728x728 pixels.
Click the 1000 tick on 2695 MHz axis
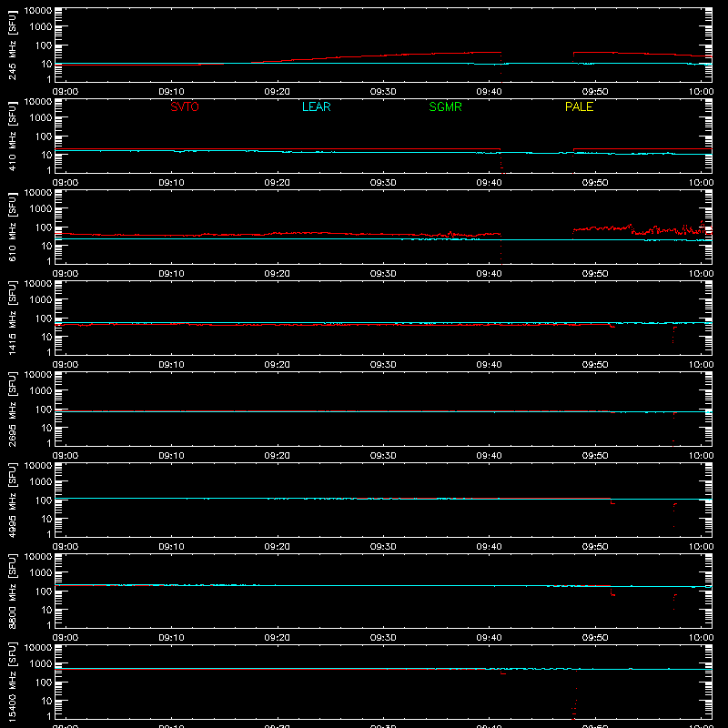point(41,391)
